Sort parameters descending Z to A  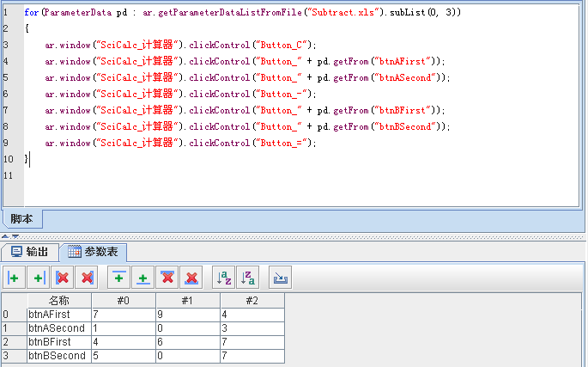point(247,278)
